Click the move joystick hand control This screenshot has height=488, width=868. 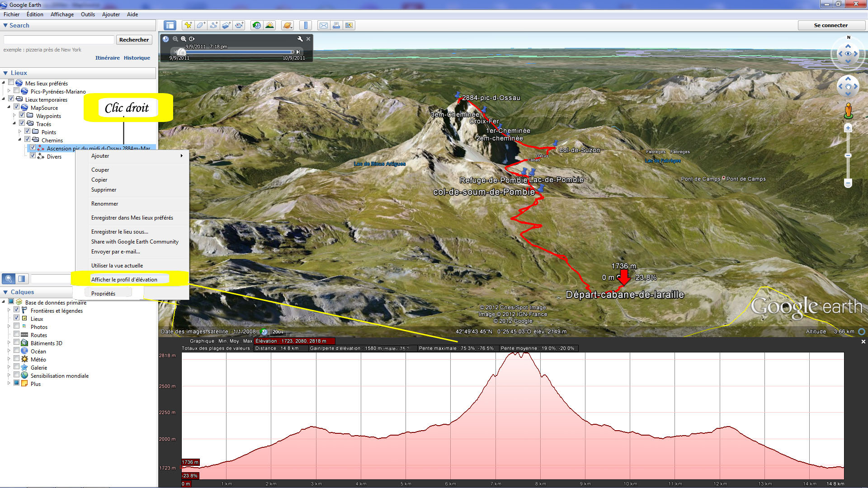point(848,86)
